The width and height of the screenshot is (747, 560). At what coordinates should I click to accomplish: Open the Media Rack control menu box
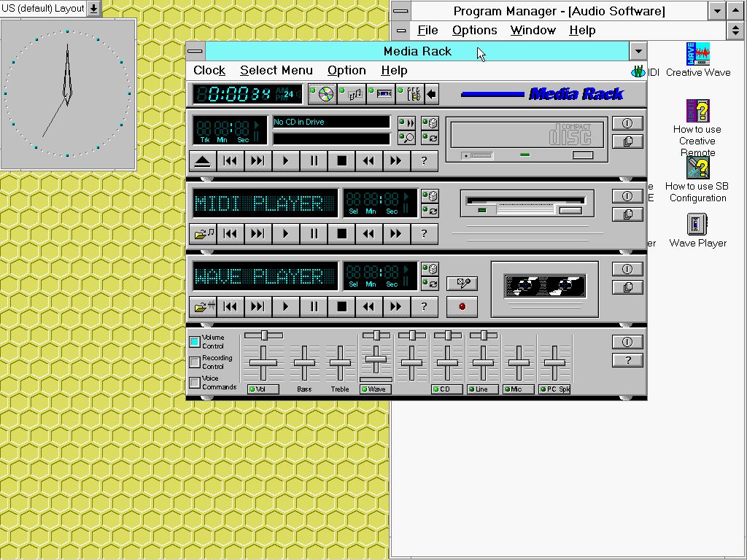coord(196,51)
